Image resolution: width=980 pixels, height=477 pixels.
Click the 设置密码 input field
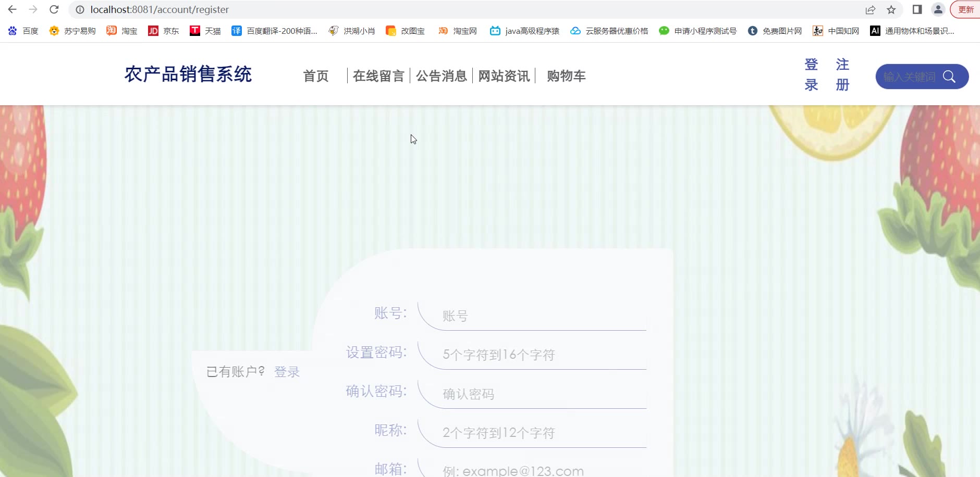tap(532, 355)
